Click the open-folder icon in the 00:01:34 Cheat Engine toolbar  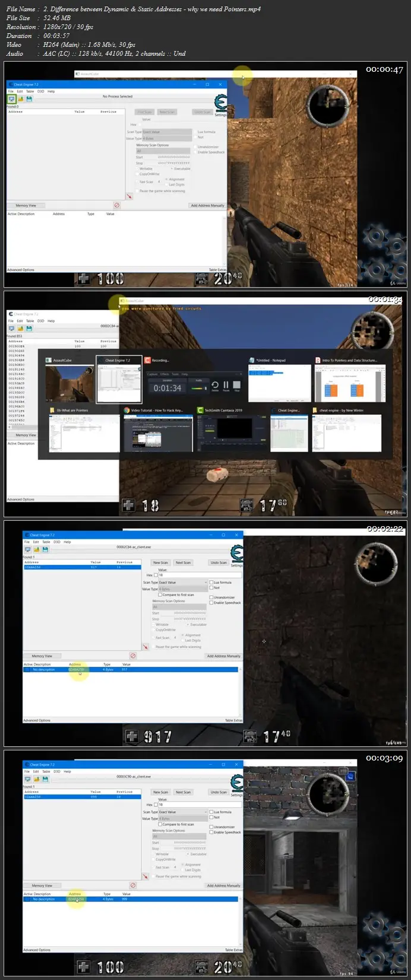point(20,328)
